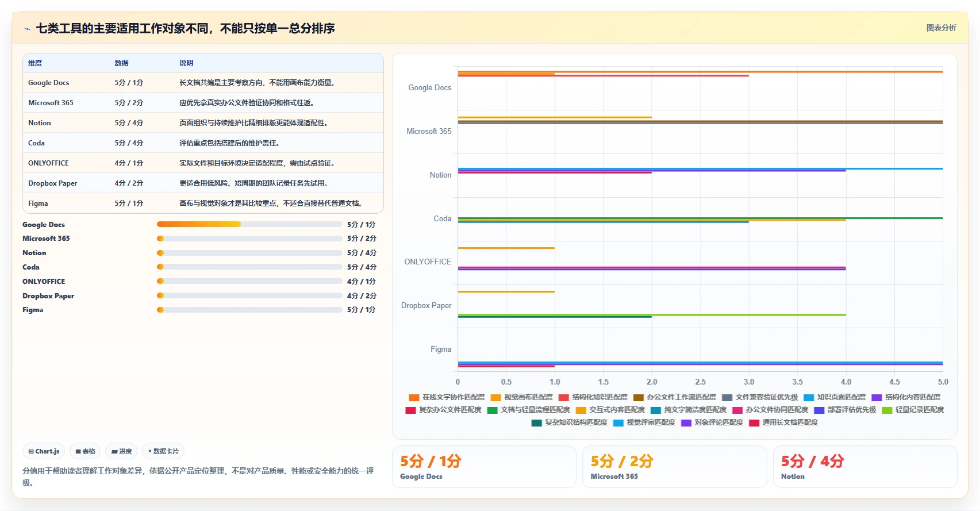
Task: Toggle the 结构化内容匹配度 legend series
Action: (x=906, y=397)
